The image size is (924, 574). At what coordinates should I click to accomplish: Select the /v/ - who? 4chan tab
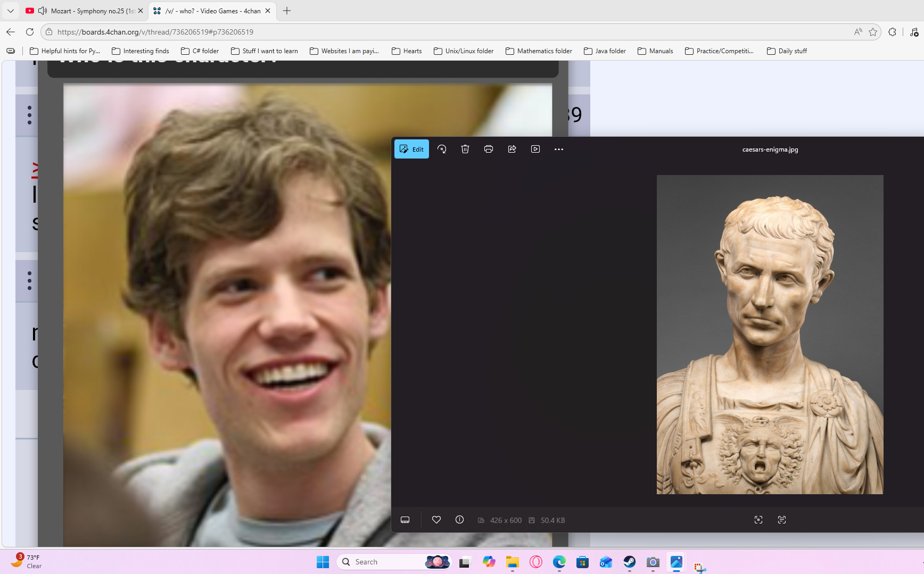coord(212,11)
